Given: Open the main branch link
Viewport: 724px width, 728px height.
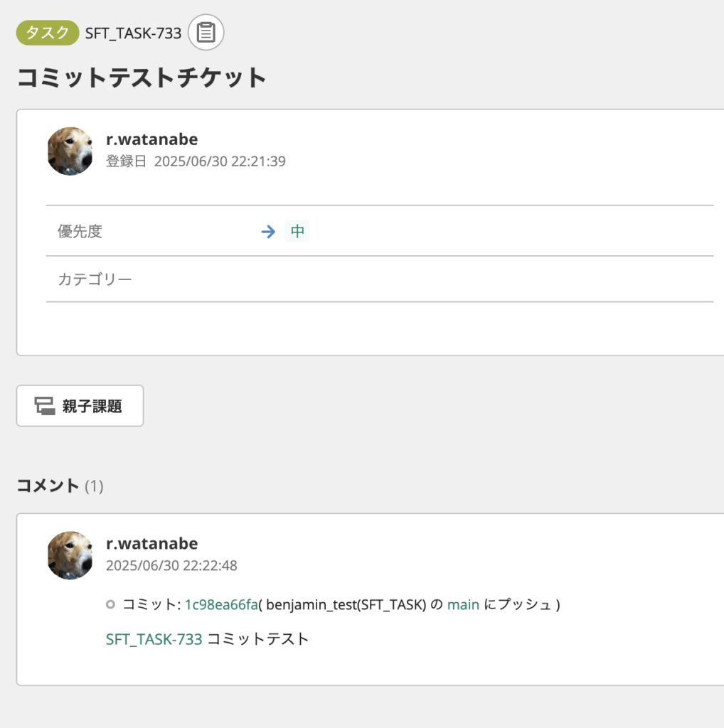Looking at the screenshot, I should click(x=463, y=605).
